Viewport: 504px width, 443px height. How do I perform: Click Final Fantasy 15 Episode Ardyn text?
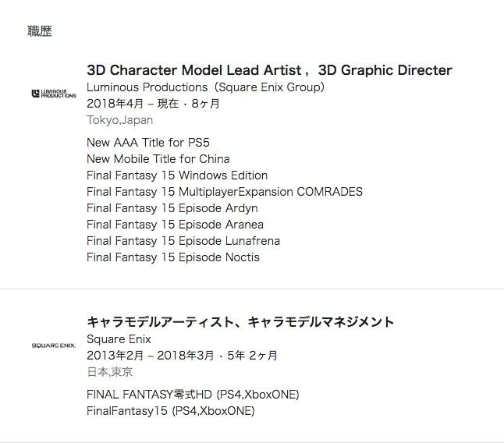pos(172,208)
